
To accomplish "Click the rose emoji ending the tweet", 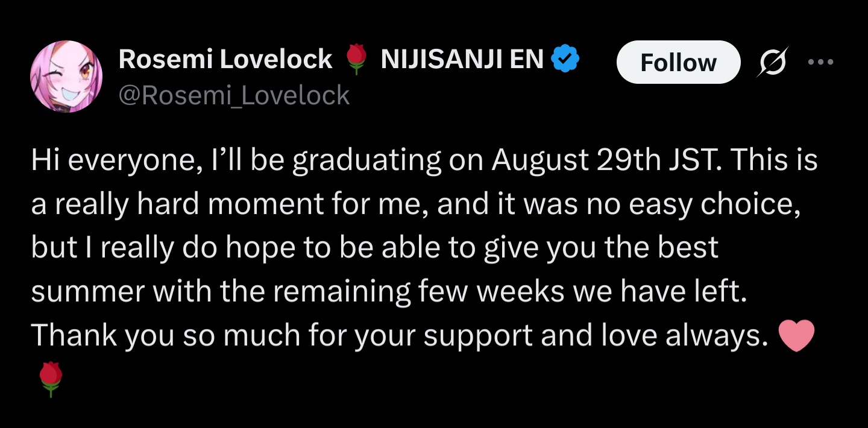I will [51, 379].
